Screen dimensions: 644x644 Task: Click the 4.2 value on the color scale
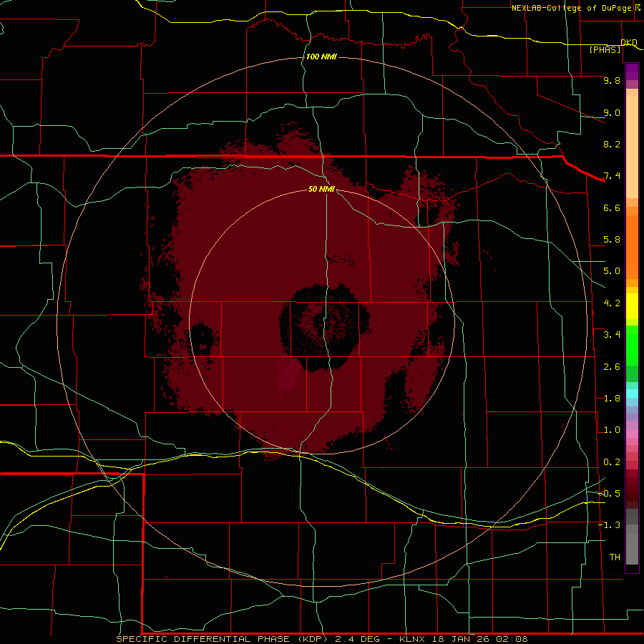[612, 303]
